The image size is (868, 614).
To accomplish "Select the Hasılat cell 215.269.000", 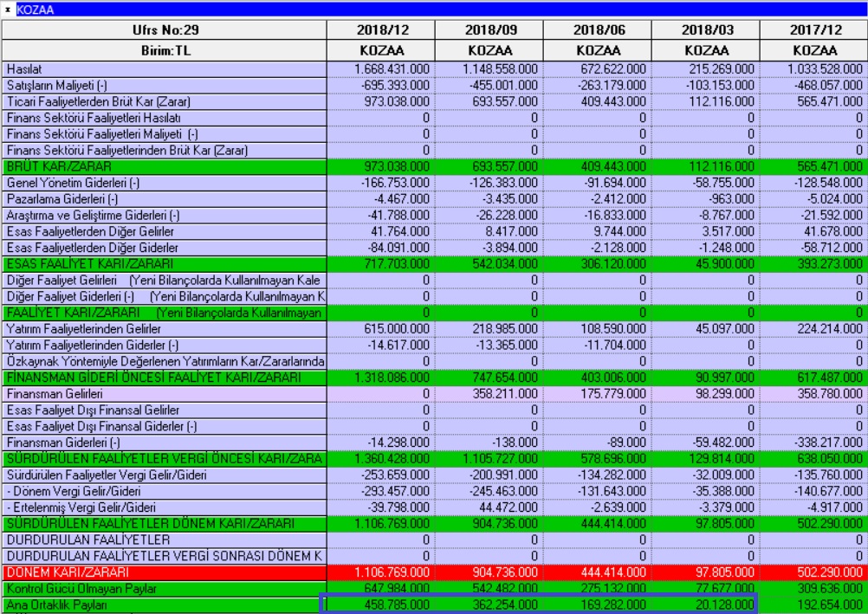I will (706, 69).
